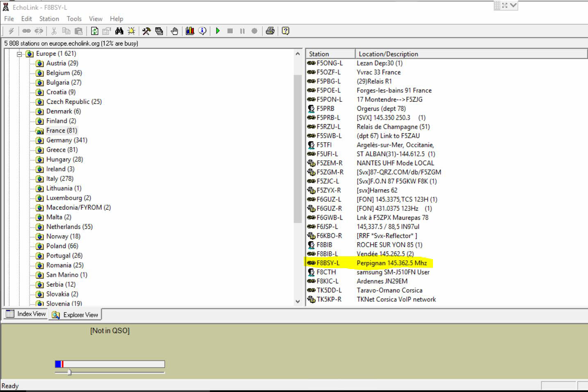The width and height of the screenshot is (588, 392).
Task: Select station F5PRB user entry
Action: tap(325, 109)
